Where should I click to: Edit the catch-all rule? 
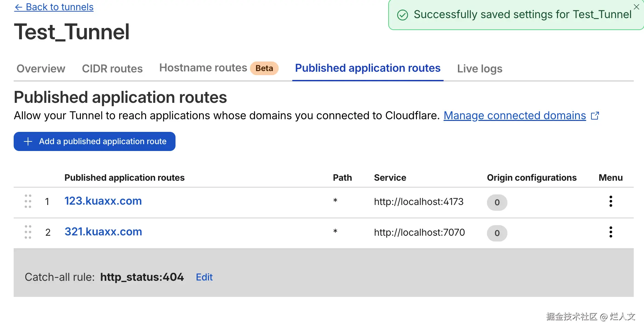point(204,277)
